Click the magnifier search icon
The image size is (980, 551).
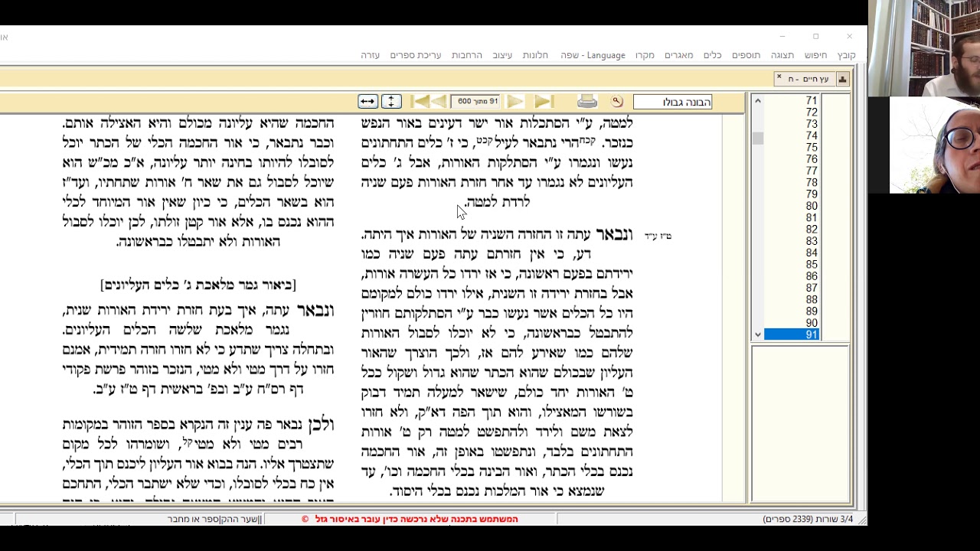(x=617, y=102)
